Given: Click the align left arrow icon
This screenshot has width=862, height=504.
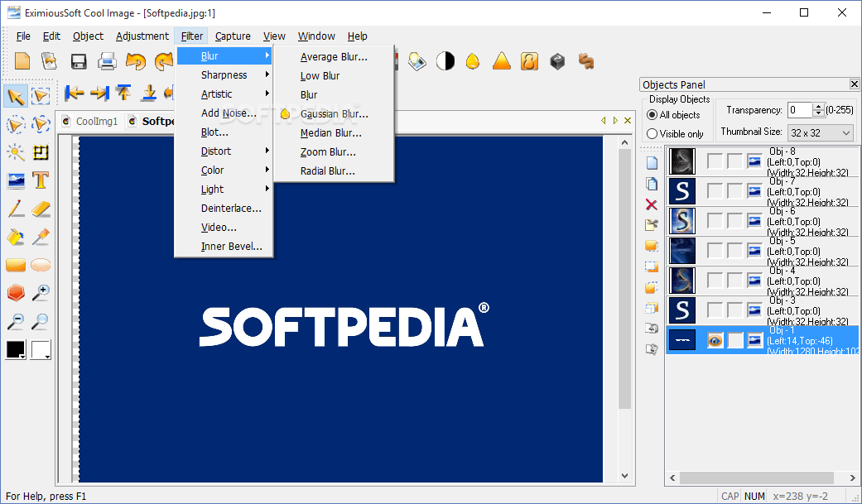Looking at the screenshot, I should click(x=75, y=93).
